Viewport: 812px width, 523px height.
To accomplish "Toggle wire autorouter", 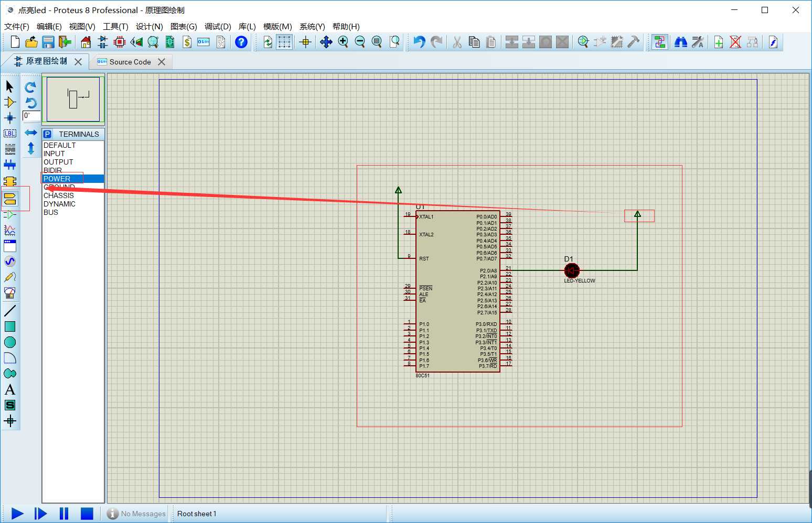I will (660, 42).
